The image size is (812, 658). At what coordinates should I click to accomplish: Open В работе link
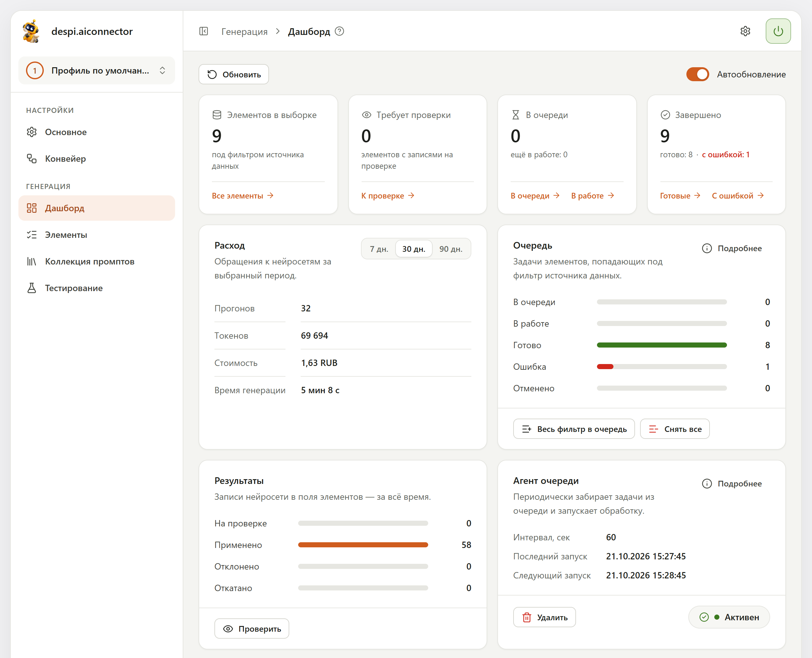(593, 196)
